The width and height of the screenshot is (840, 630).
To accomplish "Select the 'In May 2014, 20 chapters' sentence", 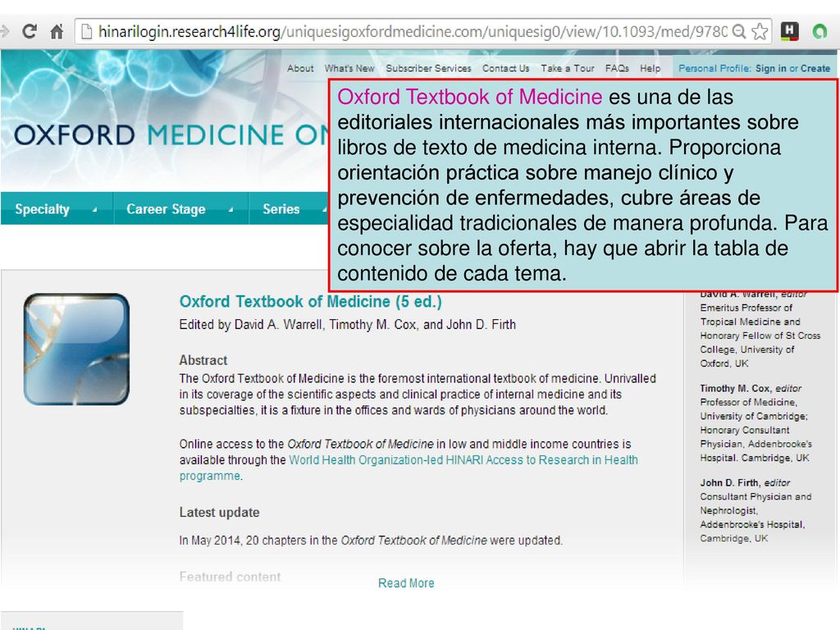I will [x=371, y=541].
